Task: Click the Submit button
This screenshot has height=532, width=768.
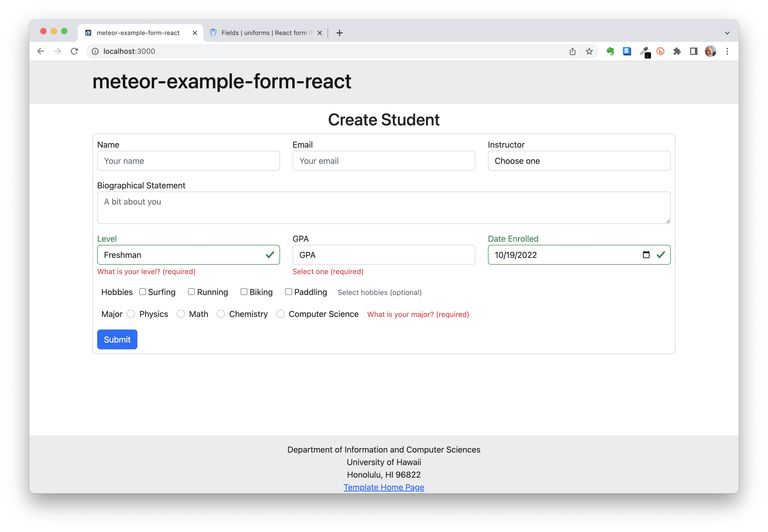Action: coord(117,339)
